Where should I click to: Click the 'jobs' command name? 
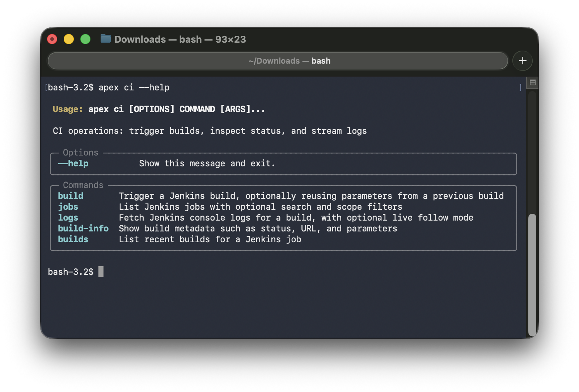tap(68, 206)
